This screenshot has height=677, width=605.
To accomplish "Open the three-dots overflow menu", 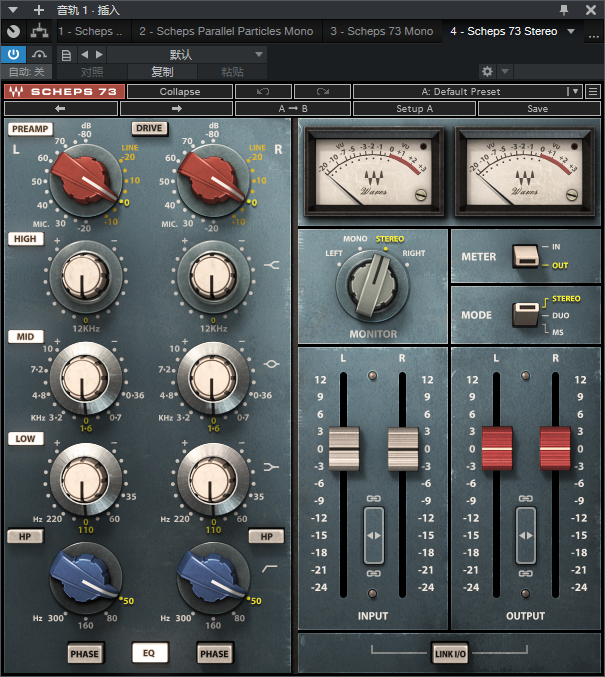I will [x=594, y=36].
